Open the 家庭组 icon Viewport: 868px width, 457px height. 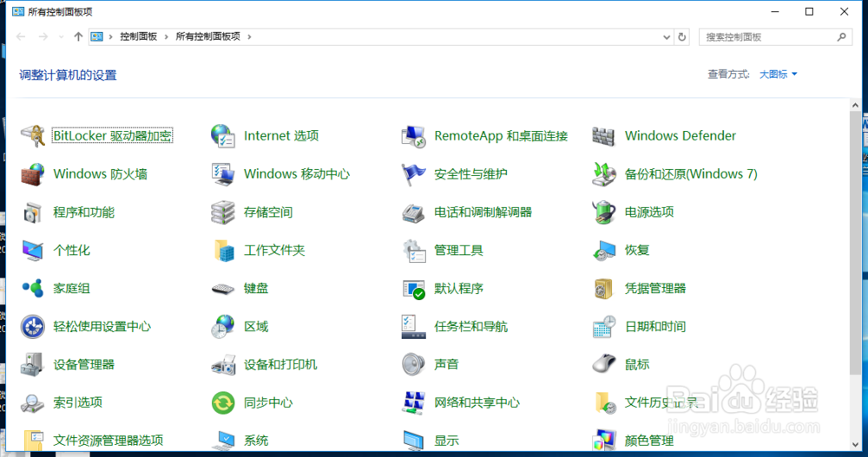coord(33,289)
